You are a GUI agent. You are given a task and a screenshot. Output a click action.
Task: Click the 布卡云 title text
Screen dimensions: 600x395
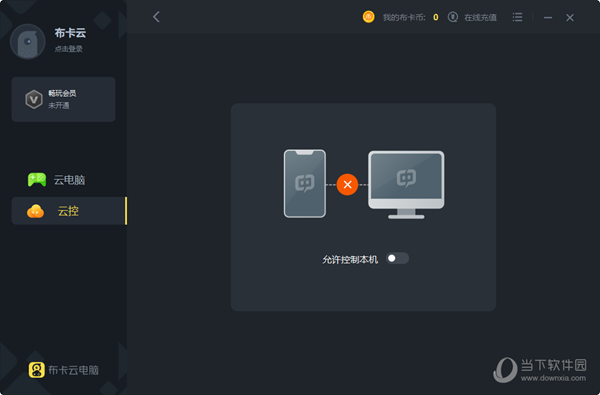tap(70, 33)
